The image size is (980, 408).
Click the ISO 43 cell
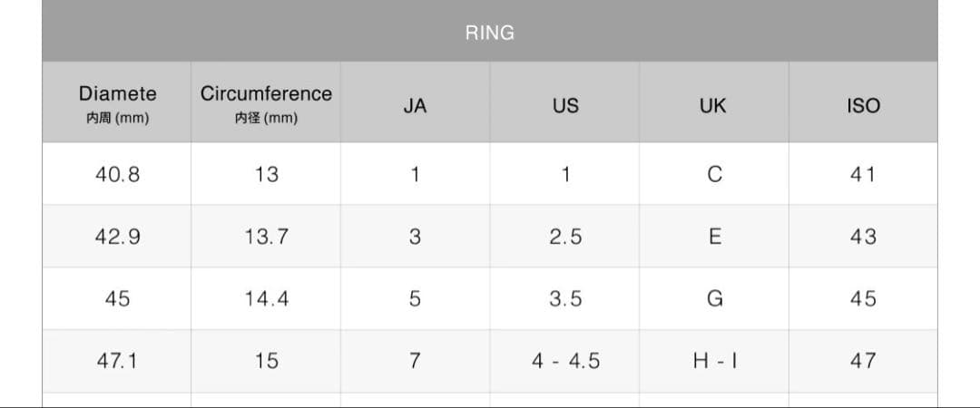[862, 237]
